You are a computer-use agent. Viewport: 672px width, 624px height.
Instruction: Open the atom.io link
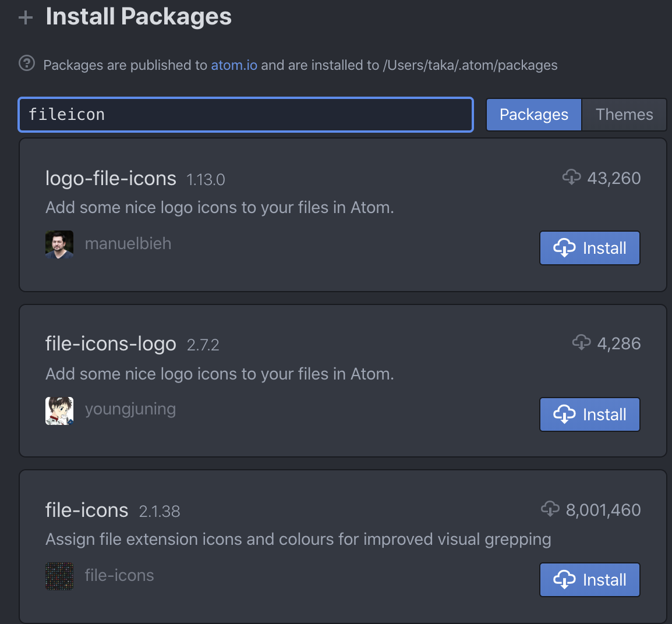[234, 65]
